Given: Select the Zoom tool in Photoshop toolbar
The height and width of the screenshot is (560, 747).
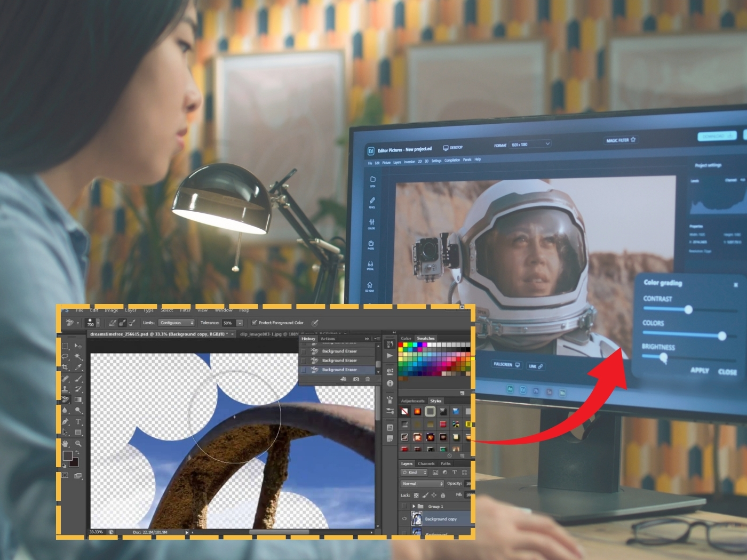Looking at the screenshot, I should pyautogui.click(x=78, y=443).
